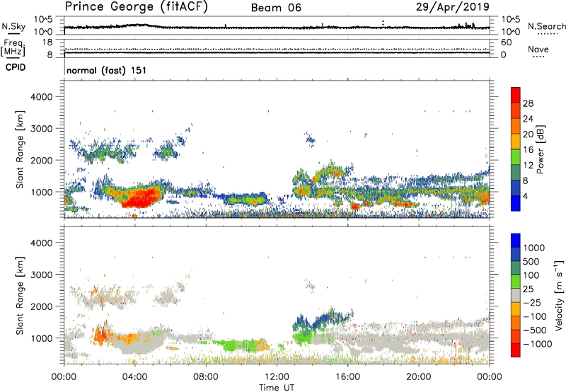This screenshot has width=566, height=392.
Task: Click the "CPID" row label
Action: coord(16,67)
